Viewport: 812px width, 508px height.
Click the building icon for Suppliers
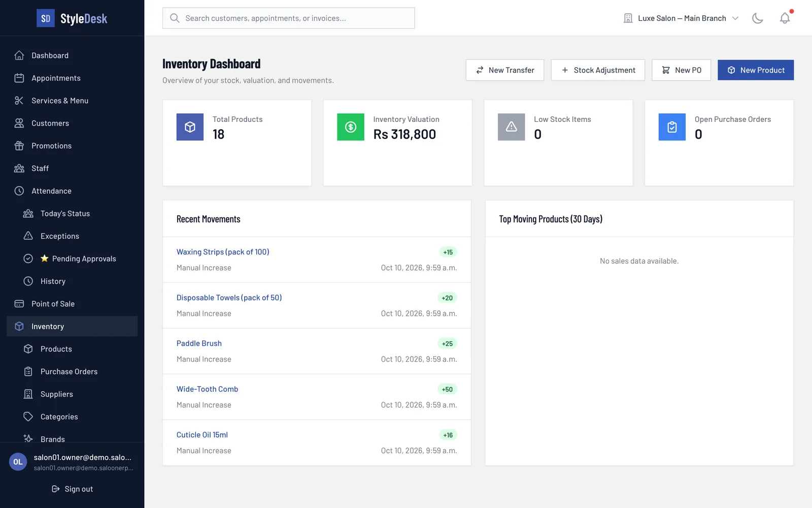pos(28,394)
